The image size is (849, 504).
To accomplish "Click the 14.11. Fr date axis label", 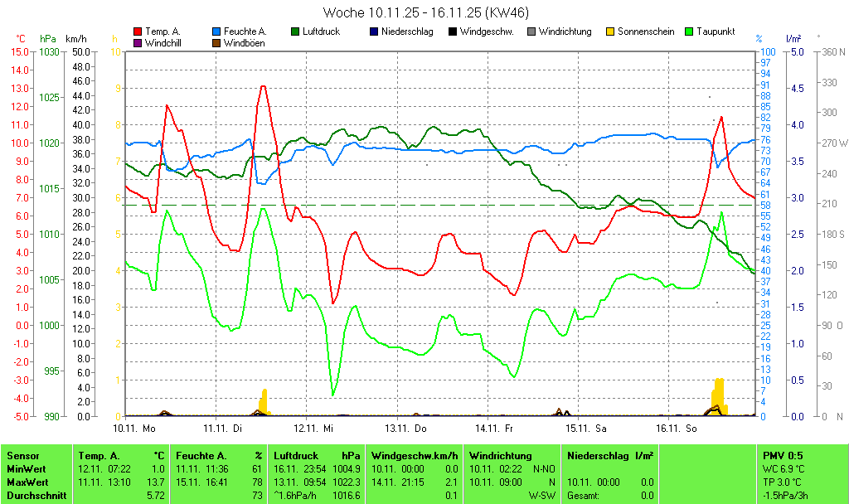I will tap(493, 429).
